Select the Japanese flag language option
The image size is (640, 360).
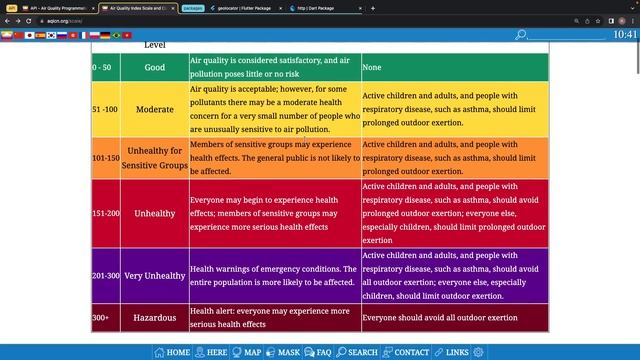coord(29,36)
